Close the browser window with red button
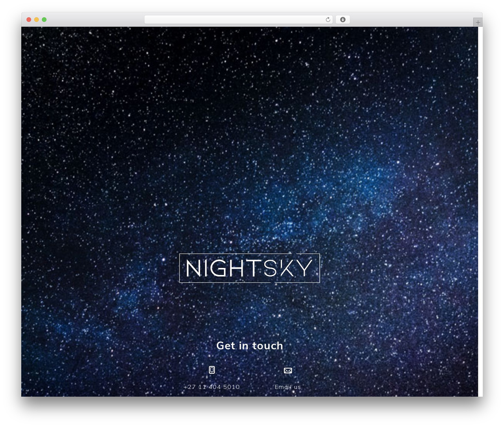Viewport: 504px width, 427px height. click(29, 20)
